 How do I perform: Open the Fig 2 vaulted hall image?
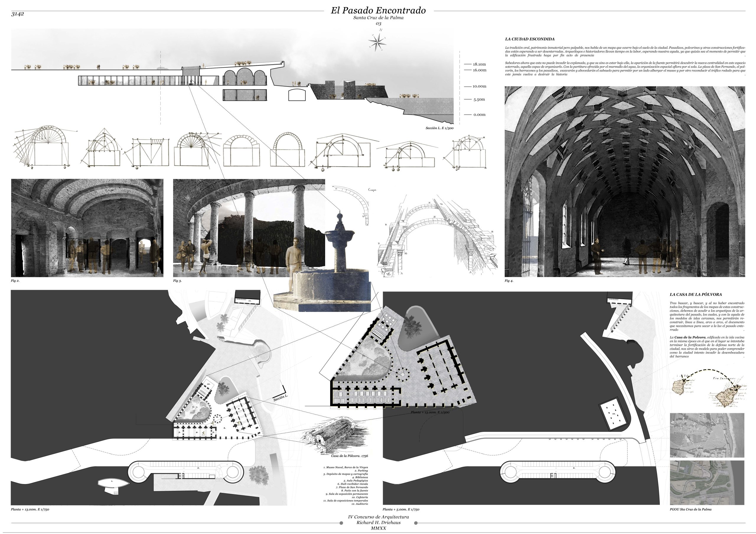(87, 228)
